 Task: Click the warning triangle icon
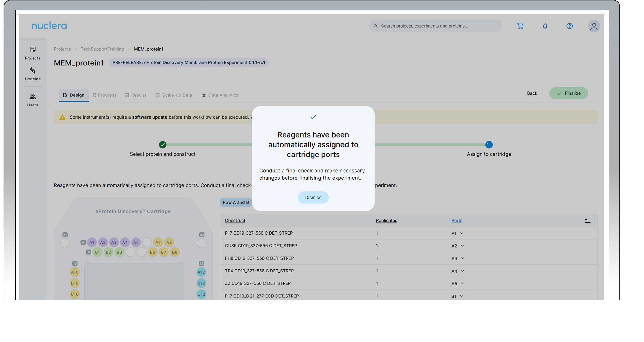(x=62, y=117)
